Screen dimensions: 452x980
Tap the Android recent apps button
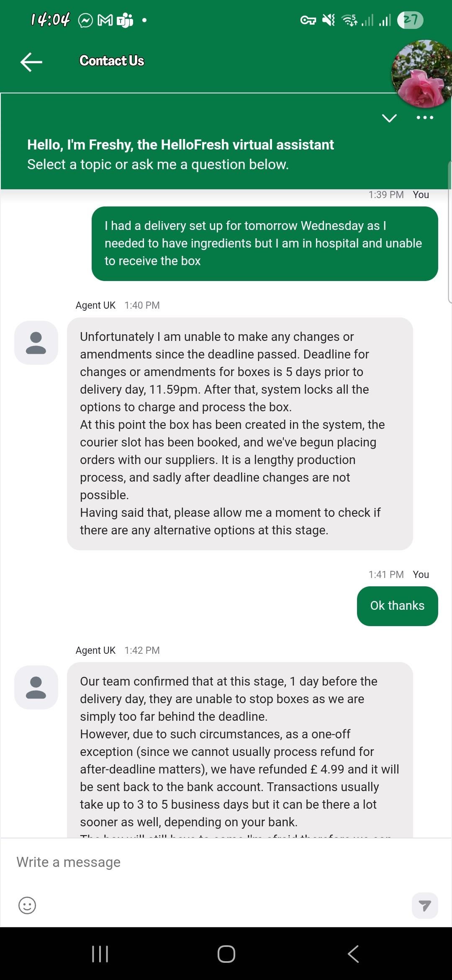point(100,954)
